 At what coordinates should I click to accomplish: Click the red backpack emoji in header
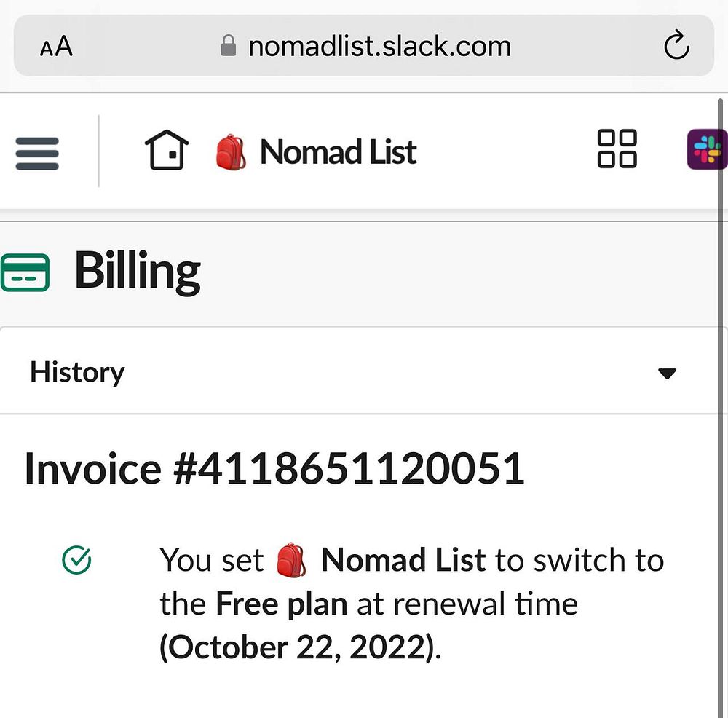pyautogui.click(x=231, y=152)
